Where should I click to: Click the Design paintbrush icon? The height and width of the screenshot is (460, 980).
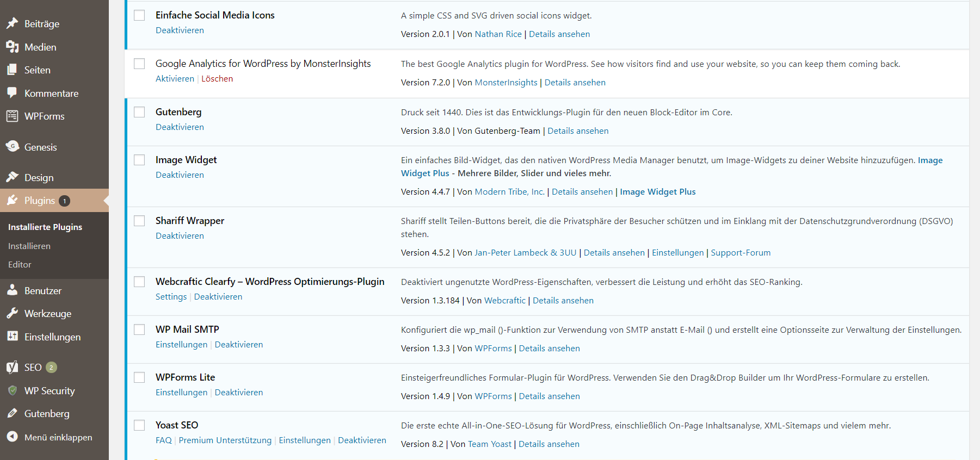[x=13, y=177]
